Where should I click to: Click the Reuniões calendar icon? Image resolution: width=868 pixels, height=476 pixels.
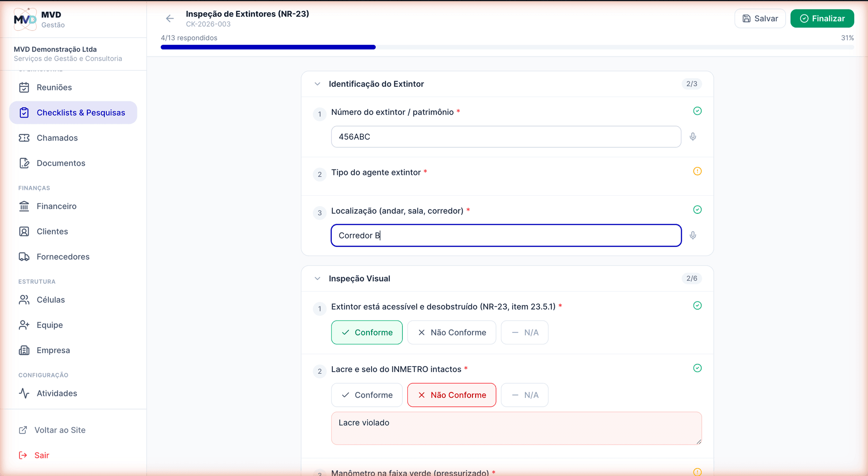[x=24, y=87]
